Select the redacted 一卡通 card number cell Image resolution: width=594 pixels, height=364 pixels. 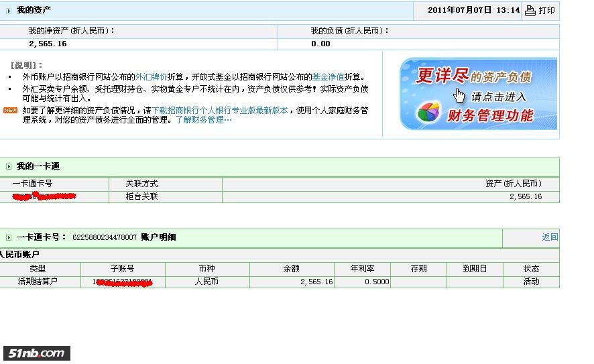click(x=47, y=196)
